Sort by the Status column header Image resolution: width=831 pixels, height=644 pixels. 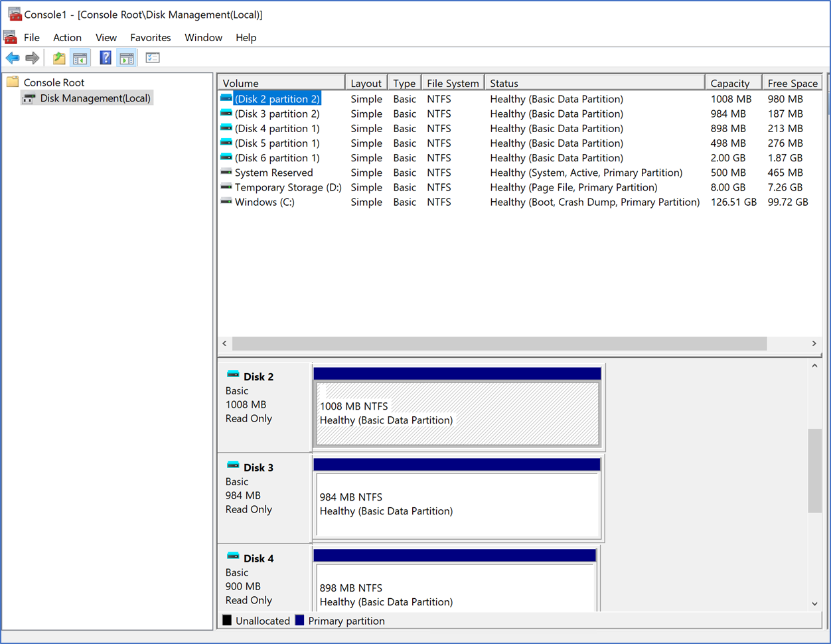tap(594, 83)
